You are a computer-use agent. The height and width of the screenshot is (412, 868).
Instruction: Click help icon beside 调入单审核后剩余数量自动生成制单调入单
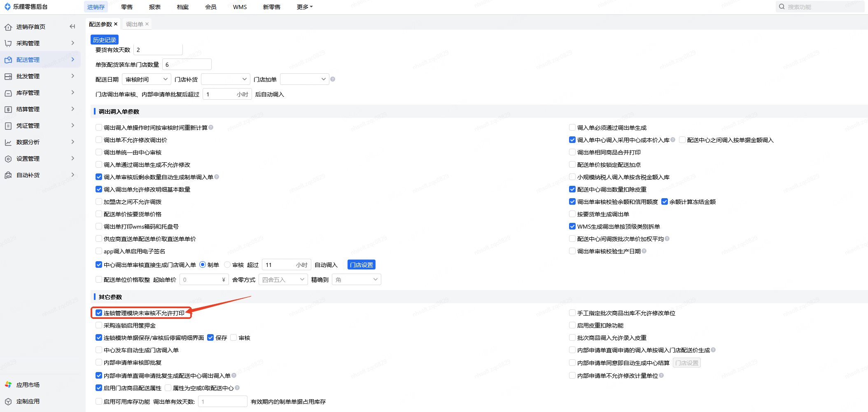point(217,177)
